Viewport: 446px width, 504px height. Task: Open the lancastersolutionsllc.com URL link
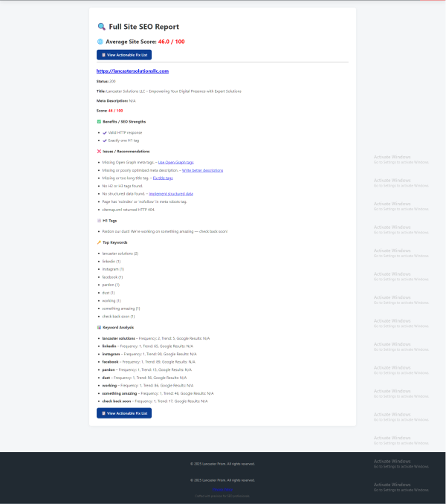[132, 71]
